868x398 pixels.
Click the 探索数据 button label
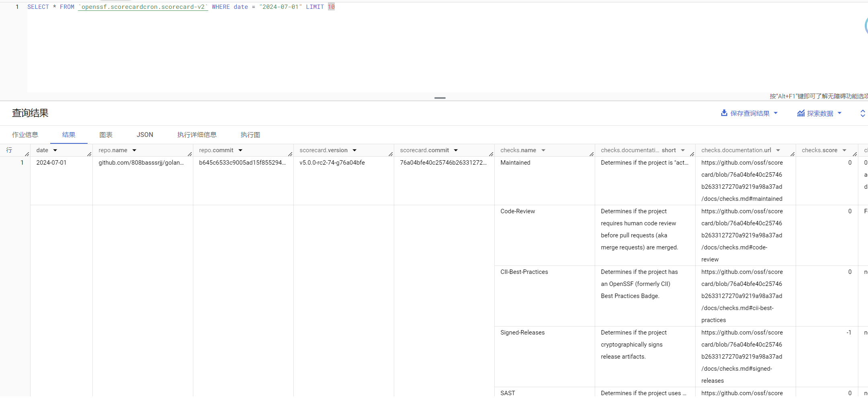(820, 113)
